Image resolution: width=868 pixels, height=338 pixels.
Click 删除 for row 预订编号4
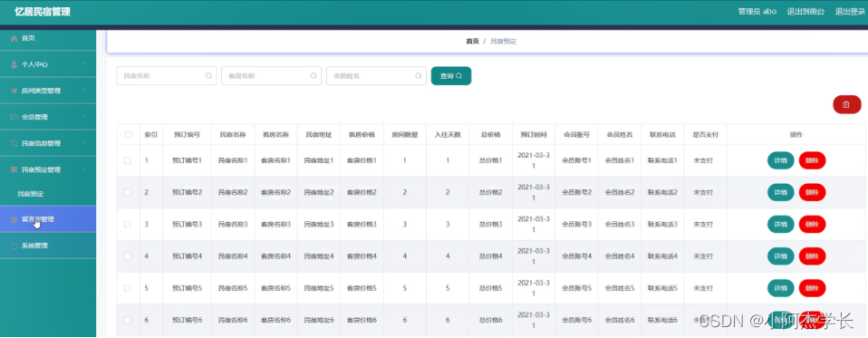[x=812, y=256]
